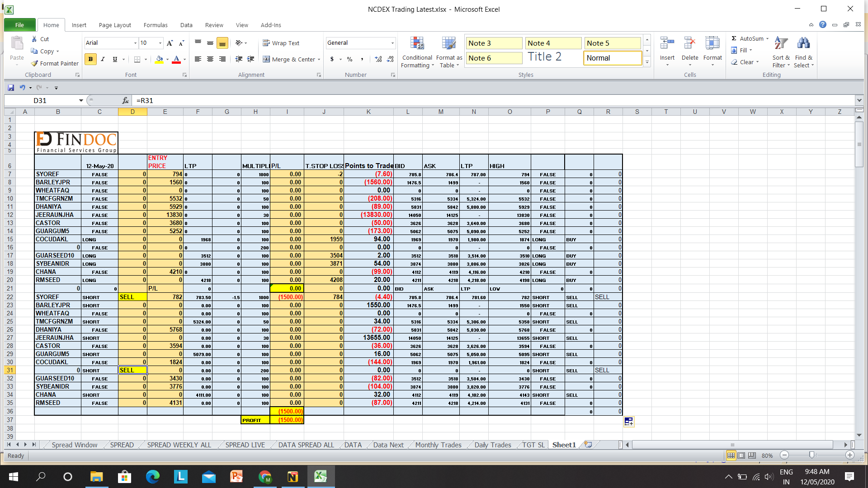The image size is (868, 488).
Task: Apply the Note 4 cell style
Action: pyautogui.click(x=553, y=43)
